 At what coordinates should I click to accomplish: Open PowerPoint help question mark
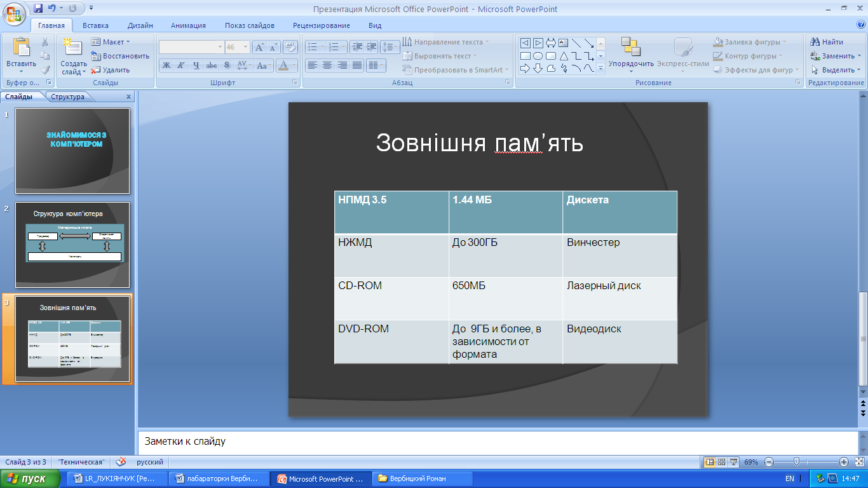point(861,25)
